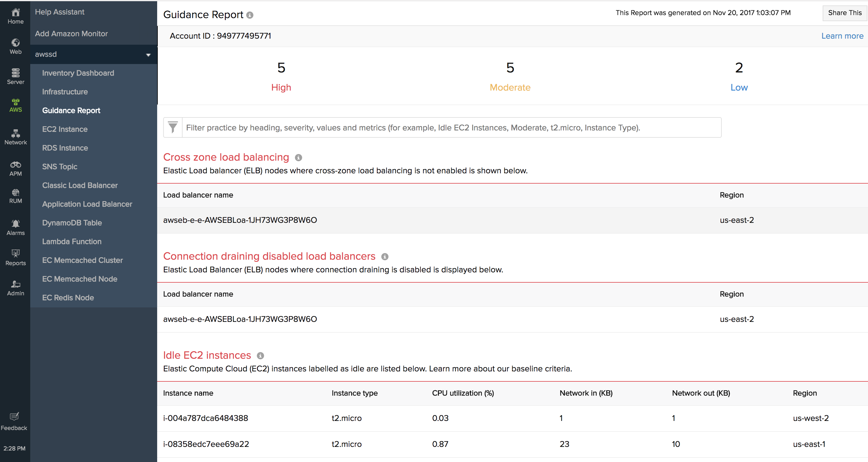Viewport: 868px width, 462px height.
Task: Click the Home icon in the sidebar
Action: (15, 12)
